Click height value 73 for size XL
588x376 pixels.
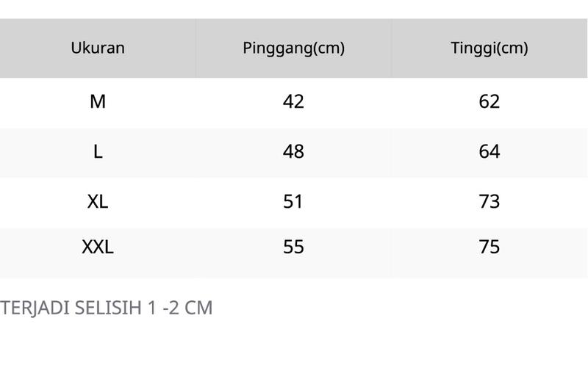(490, 201)
